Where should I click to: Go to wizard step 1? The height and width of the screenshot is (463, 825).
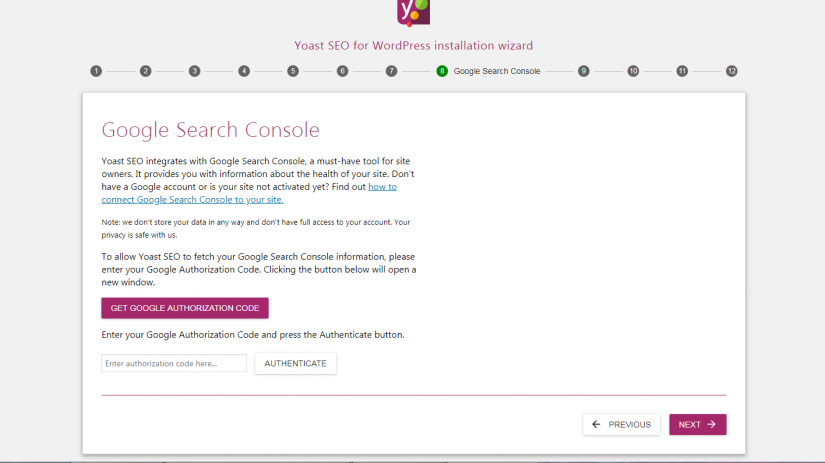(x=96, y=71)
